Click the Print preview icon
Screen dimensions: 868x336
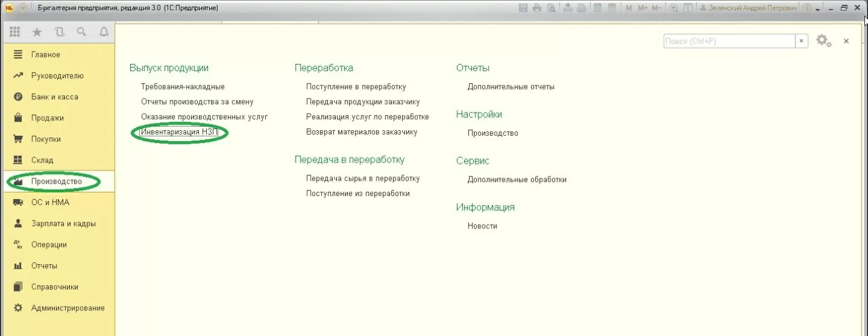pyautogui.click(x=552, y=8)
